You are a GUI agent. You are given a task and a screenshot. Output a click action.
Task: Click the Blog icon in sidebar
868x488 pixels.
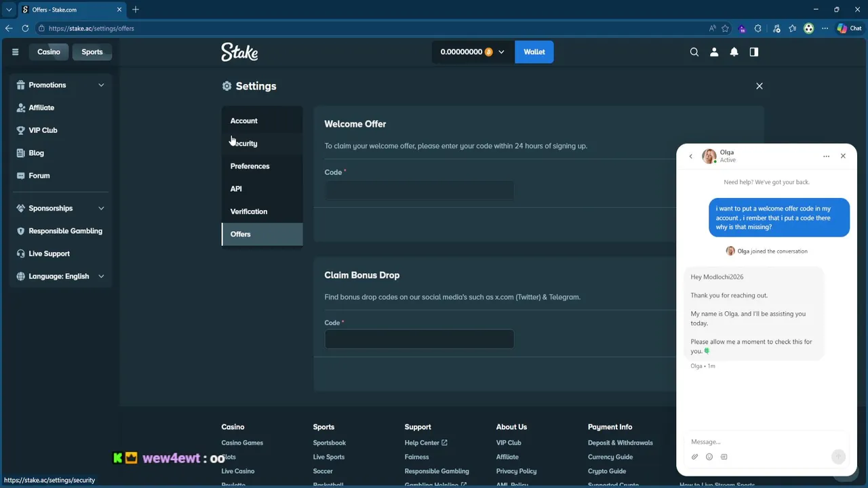20,152
